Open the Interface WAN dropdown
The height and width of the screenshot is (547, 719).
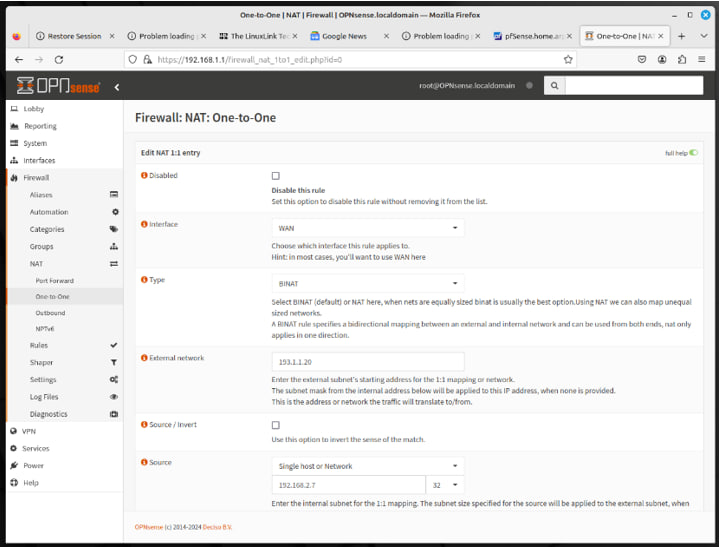[x=368, y=228]
